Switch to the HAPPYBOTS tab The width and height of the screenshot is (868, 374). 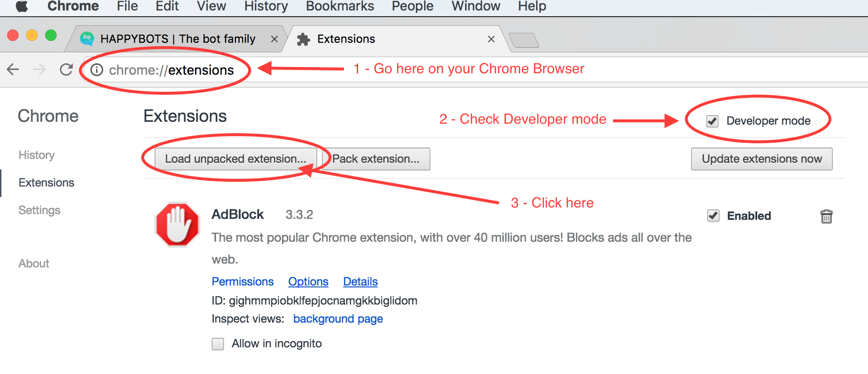click(x=178, y=39)
